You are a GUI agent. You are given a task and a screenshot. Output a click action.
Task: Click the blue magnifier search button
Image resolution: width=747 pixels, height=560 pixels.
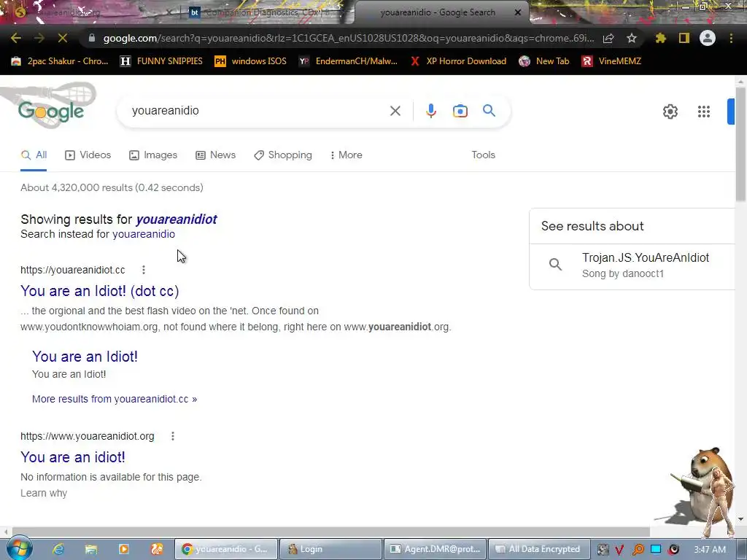[489, 111]
